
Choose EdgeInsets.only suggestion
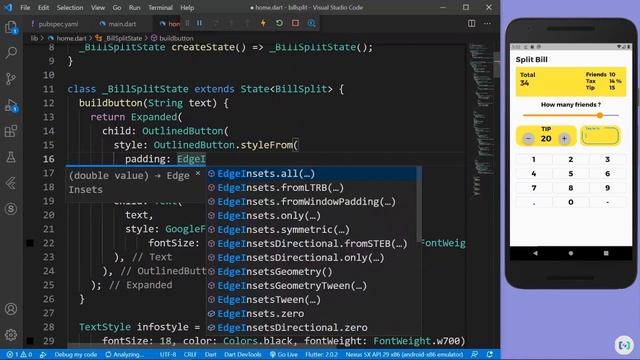tap(312, 216)
